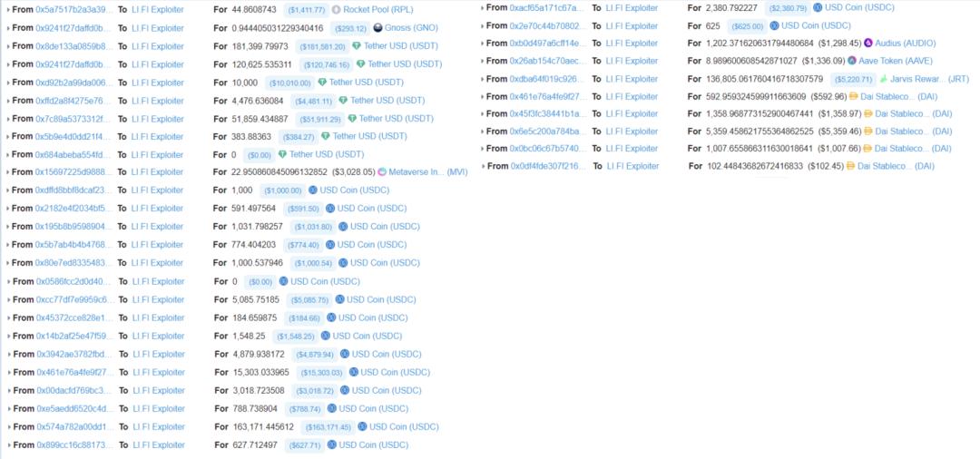Click the Tether icon beside the $10,010.00 badge
This screenshot has height=459, width=980.
click(x=322, y=83)
